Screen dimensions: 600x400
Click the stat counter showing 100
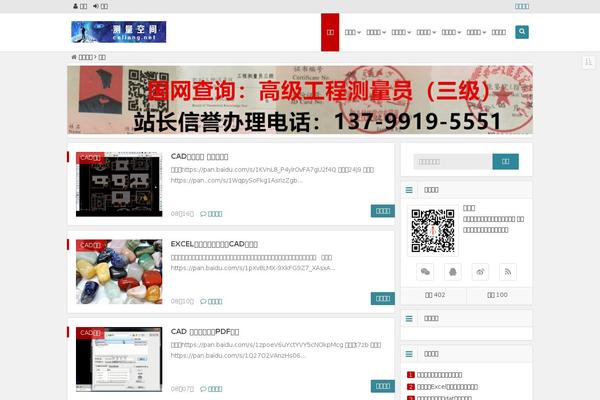pyautogui.click(x=497, y=295)
